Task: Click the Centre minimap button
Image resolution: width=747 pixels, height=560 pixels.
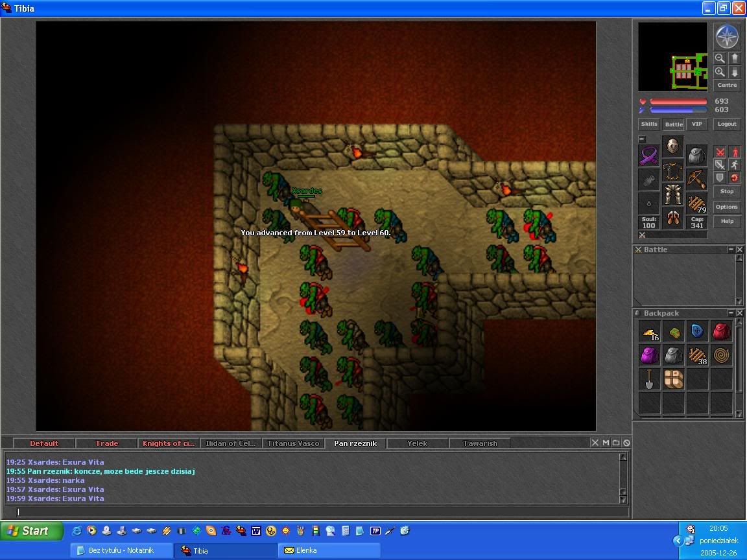Action: tap(727, 86)
